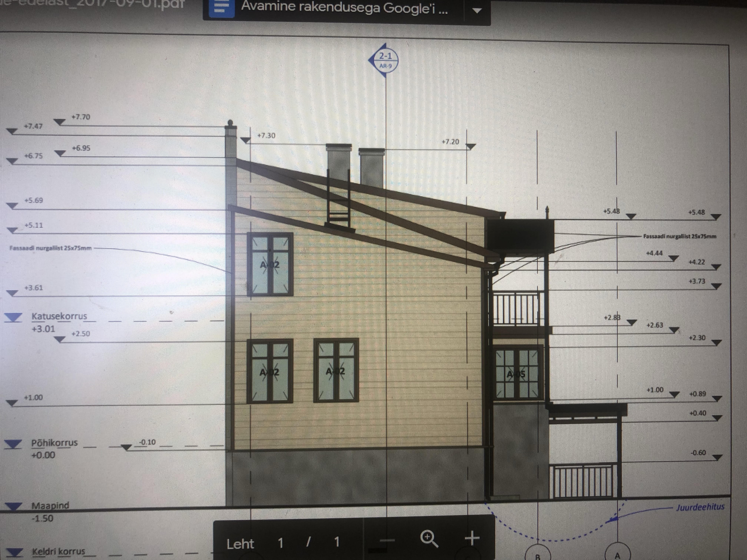Click the PDF file name in title
The height and width of the screenshot is (560, 747).
click(x=94, y=4)
